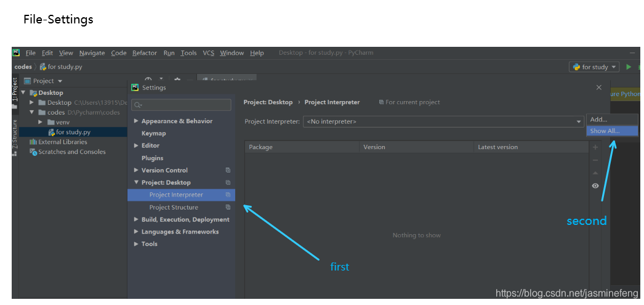This screenshot has width=644, height=305.
Task: Click the External Libraries icon
Action: pos(33,142)
